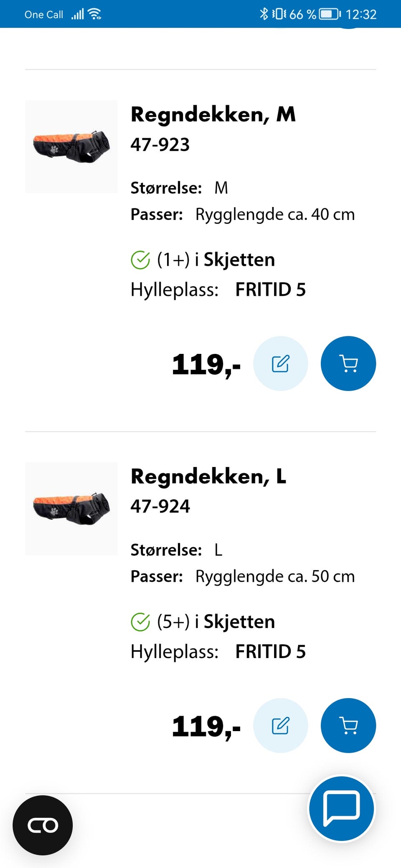The width and height of the screenshot is (401, 868).
Task: Tap Skjetten store stock for size L
Action: (x=239, y=621)
